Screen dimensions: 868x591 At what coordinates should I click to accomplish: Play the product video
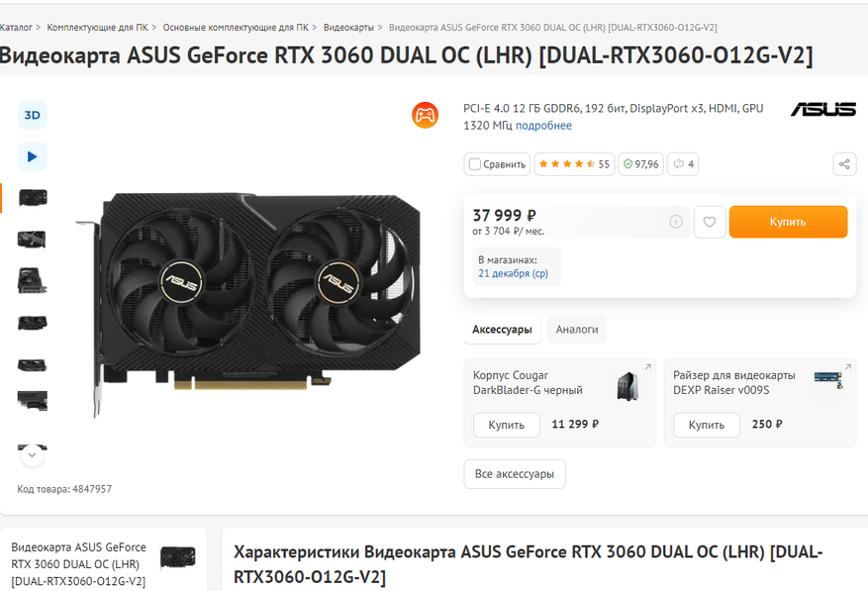click(x=32, y=156)
